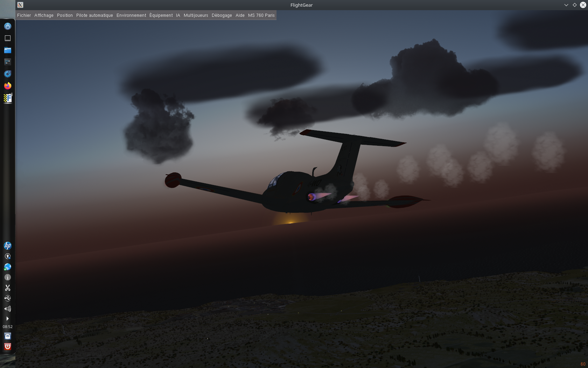Open the blue gear control center icon
The height and width of the screenshot is (368, 588).
pyautogui.click(x=8, y=74)
